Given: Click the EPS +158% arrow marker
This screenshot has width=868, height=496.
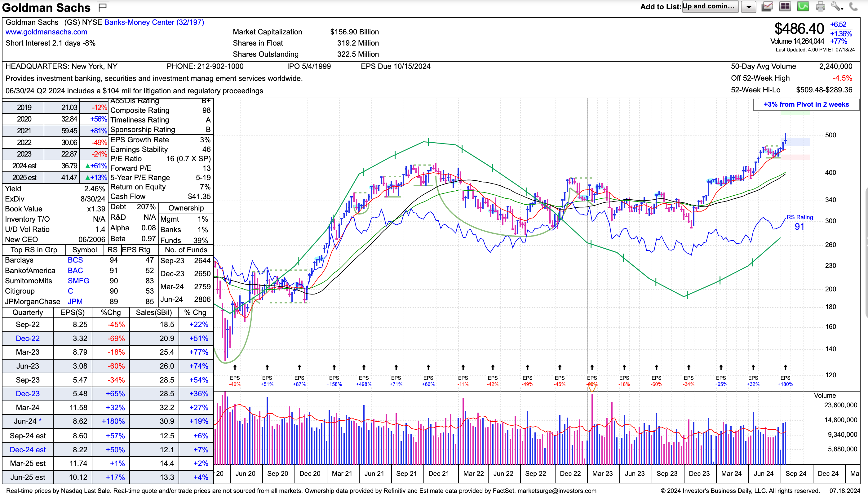Looking at the screenshot, I should [x=334, y=367].
